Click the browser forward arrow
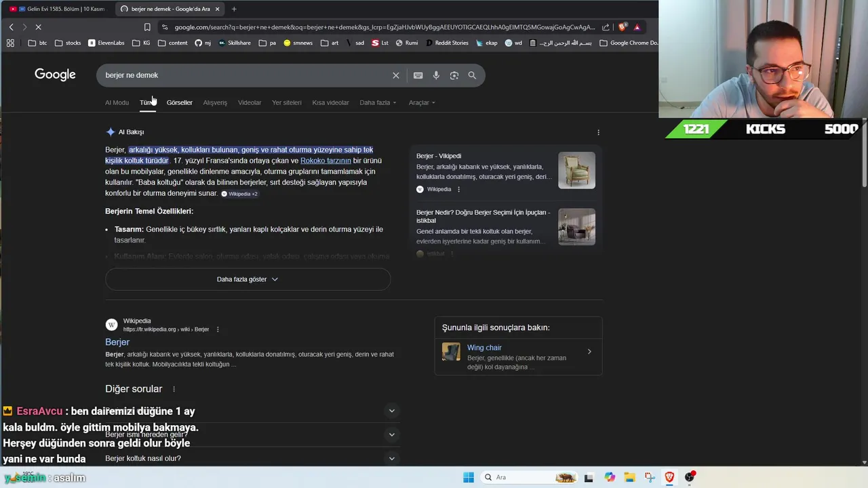868x488 pixels. [24, 27]
